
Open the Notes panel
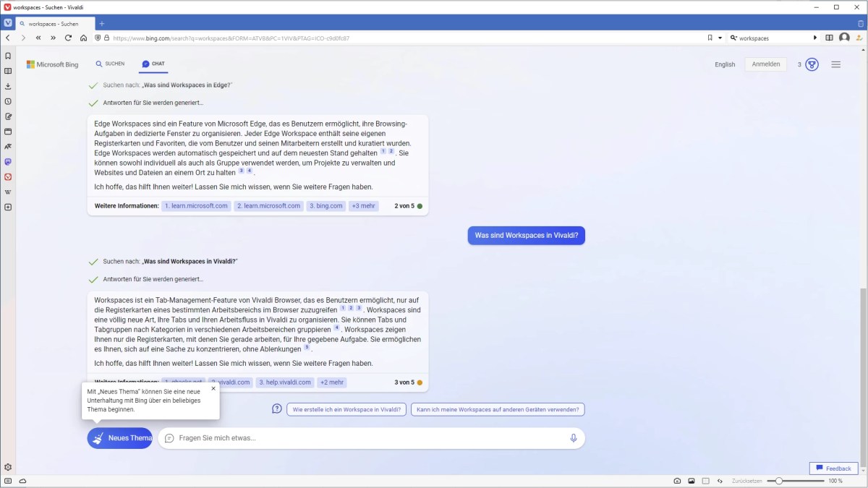8,116
